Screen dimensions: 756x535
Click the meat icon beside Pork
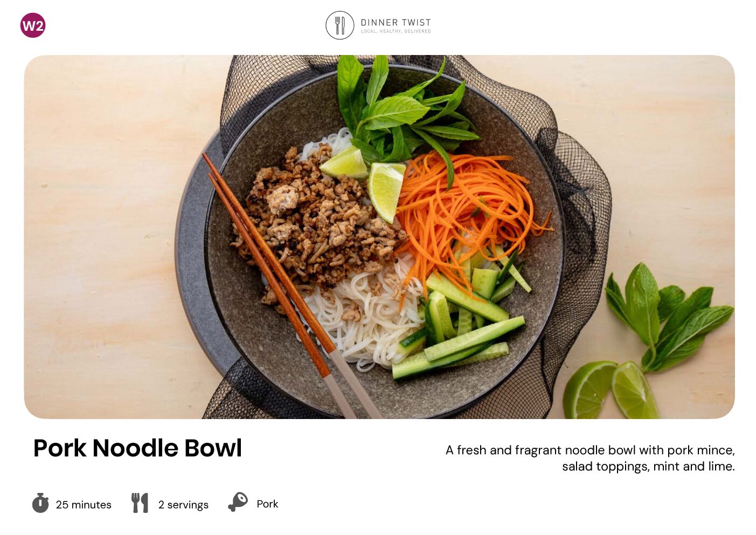[x=238, y=502]
